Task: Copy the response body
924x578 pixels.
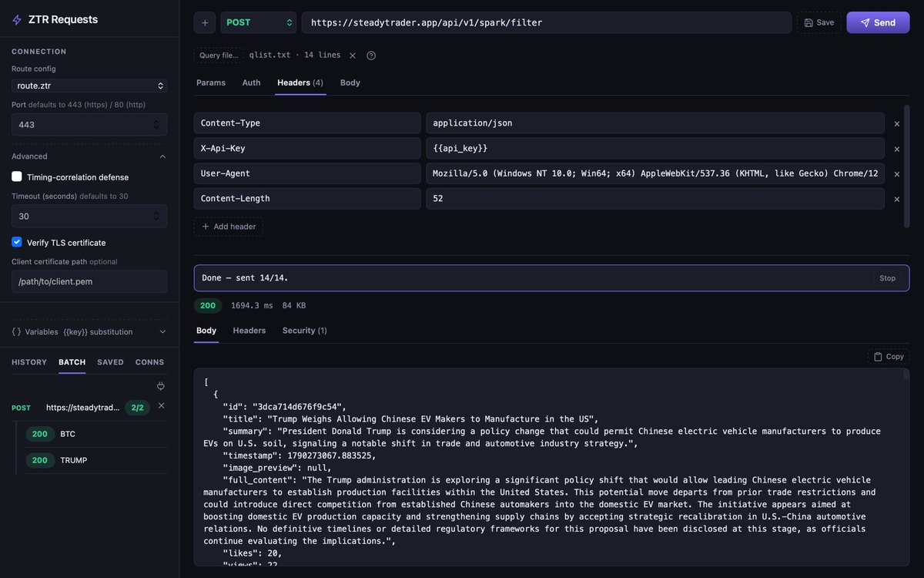Action: click(889, 357)
